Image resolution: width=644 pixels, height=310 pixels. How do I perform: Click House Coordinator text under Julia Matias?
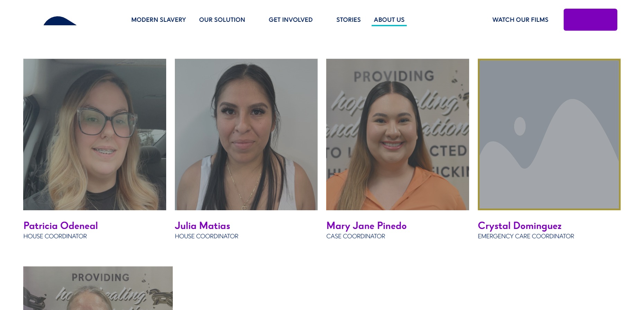coord(207,236)
